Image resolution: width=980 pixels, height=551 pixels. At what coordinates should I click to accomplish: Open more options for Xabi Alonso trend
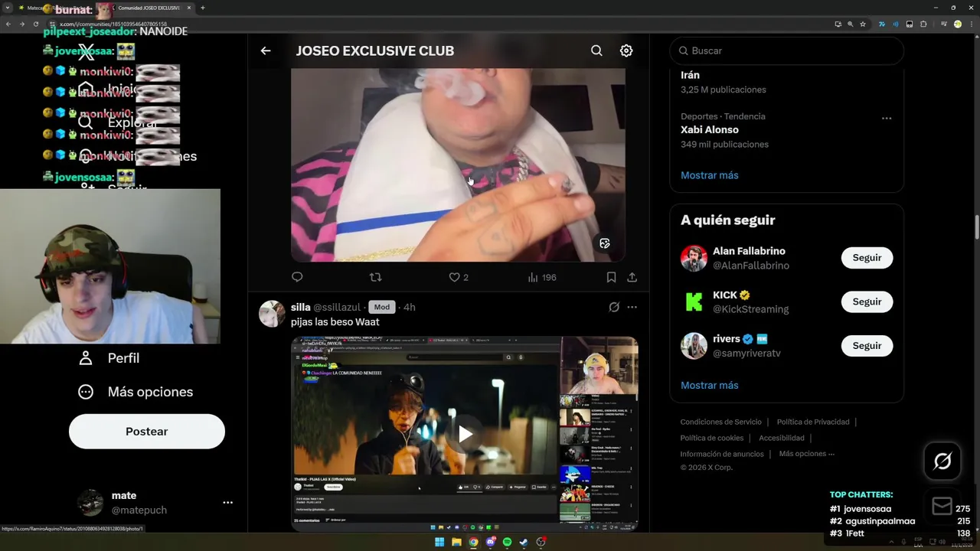(x=887, y=119)
